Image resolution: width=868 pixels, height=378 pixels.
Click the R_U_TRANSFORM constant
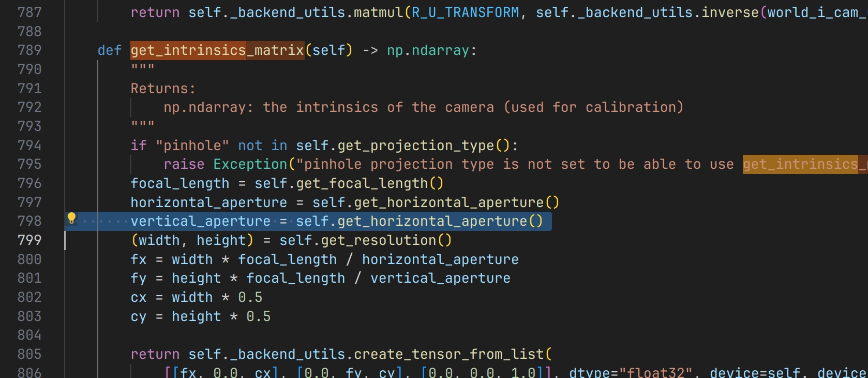pyautogui.click(x=465, y=12)
